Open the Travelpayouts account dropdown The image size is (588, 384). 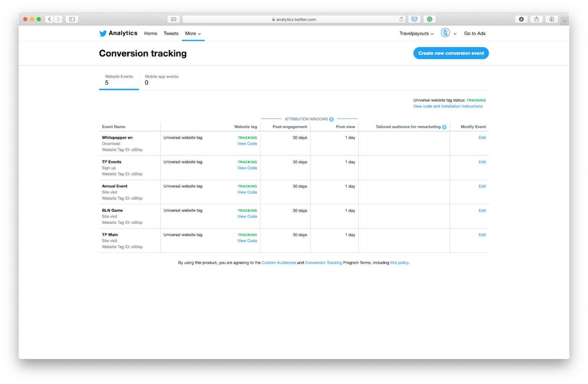coord(416,33)
